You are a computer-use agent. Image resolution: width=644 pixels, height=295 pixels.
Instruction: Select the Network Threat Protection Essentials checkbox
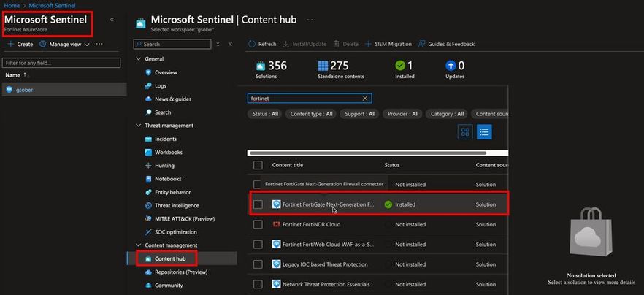pyautogui.click(x=257, y=284)
